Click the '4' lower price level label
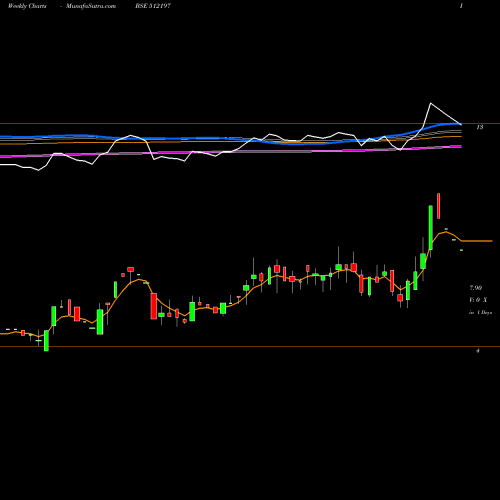Image resolution: width=500 pixels, height=500 pixels. 478,351
